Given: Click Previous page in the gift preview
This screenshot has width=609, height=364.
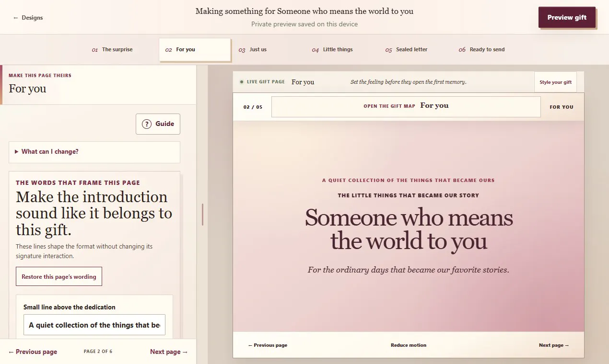Looking at the screenshot, I should [x=268, y=345].
